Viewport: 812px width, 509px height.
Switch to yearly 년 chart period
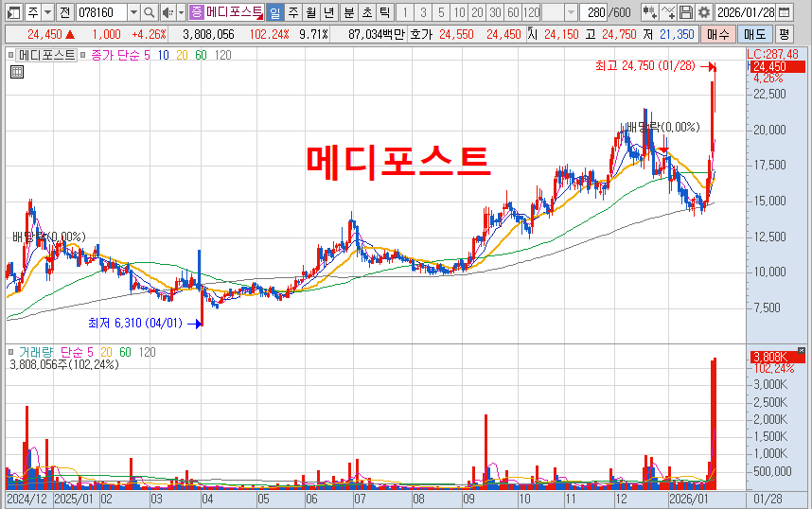pos(328,12)
